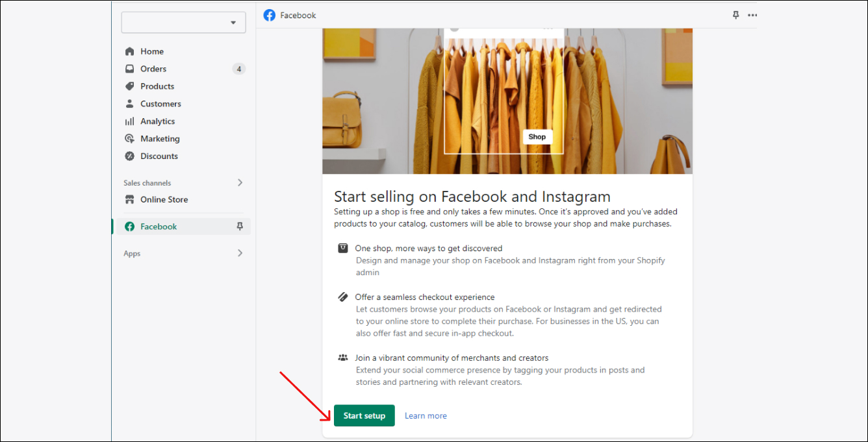Click the shop bag icon beside 'One shop'
868x442 pixels.
(342, 248)
